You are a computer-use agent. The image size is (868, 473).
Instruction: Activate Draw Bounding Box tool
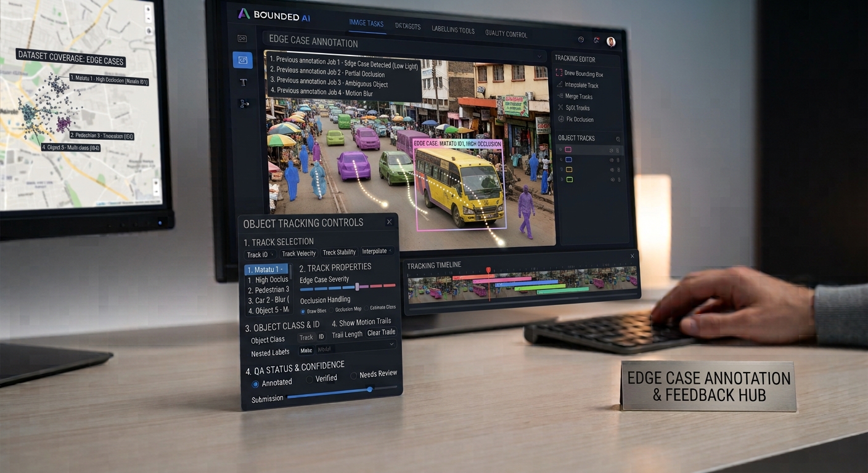[x=579, y=74]
